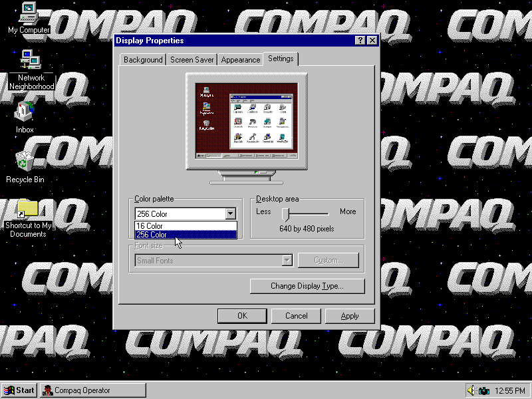The height and width of the screenshot is (399, 532).
Task: Click the volume speaker tray icon
Action: click(x=471, y=390)
